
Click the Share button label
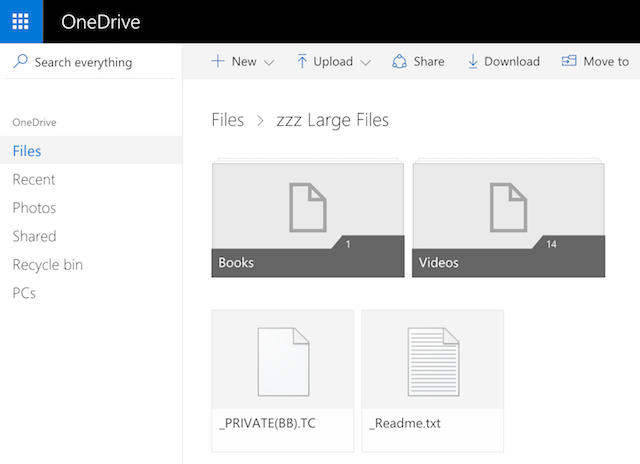point(429,62)
